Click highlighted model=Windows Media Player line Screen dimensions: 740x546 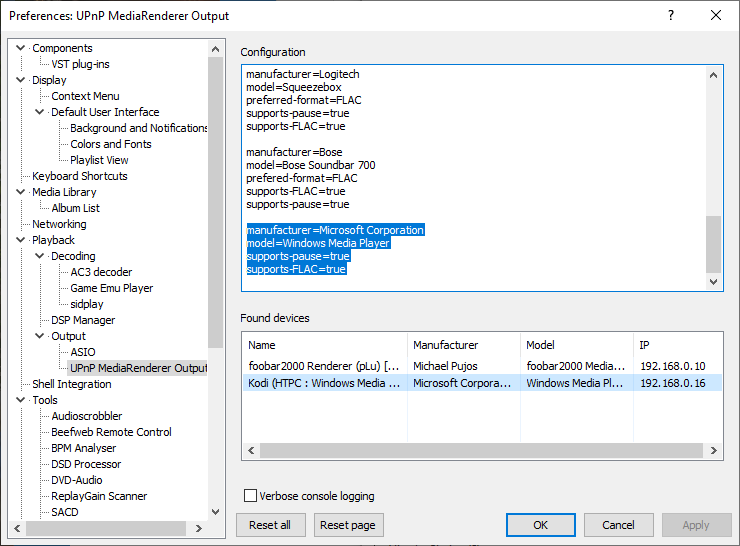[x=318, y=244]
